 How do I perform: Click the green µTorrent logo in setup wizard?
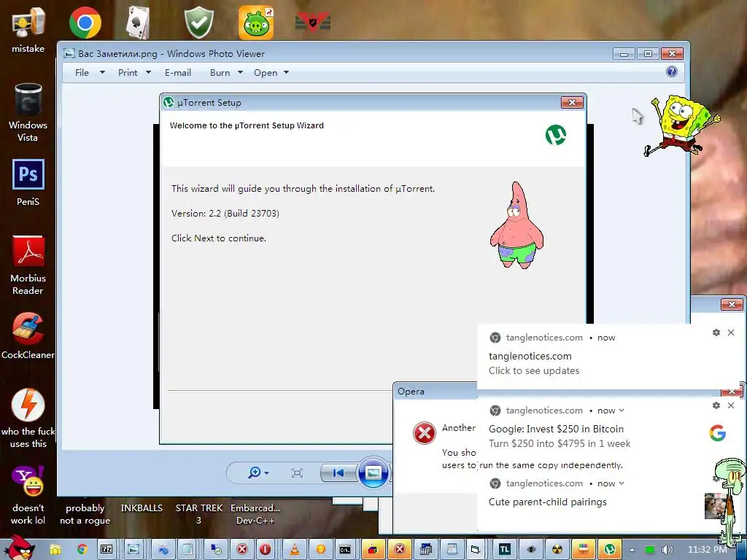555,135
